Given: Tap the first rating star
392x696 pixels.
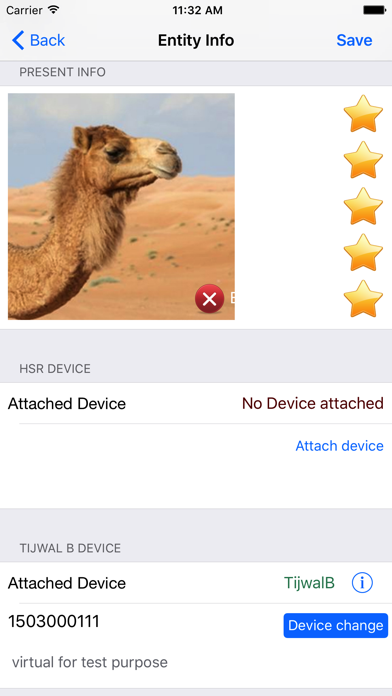Looking at the screenshot, I should click(x=363, y=114).
